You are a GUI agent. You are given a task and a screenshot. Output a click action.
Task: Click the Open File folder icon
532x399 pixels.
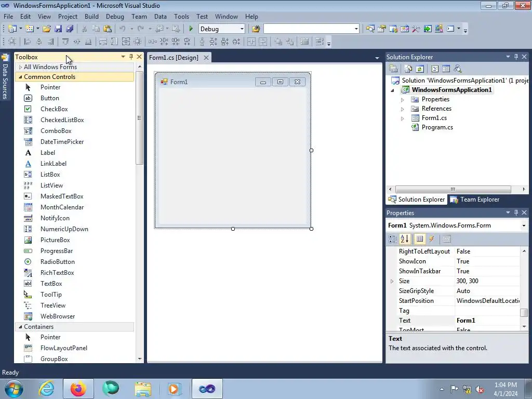click(47, 29)
